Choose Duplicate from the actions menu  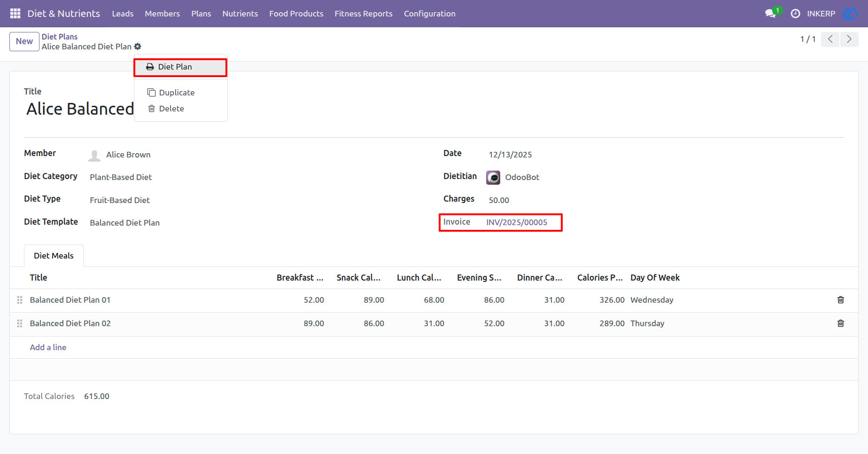[x=177, y=93]
